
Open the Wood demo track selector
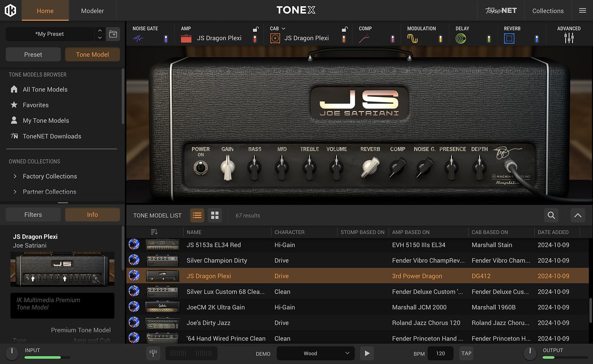(x=315, y=353)
